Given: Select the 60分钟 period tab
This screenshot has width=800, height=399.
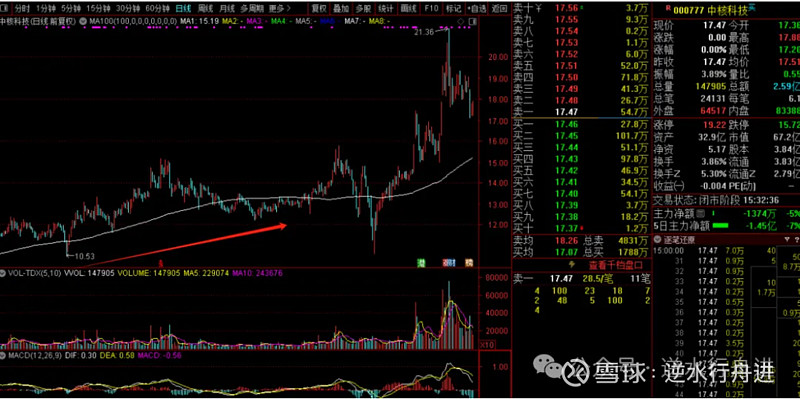Looking at the screenshot, I should pyautogui.click(x=157, y=9).
